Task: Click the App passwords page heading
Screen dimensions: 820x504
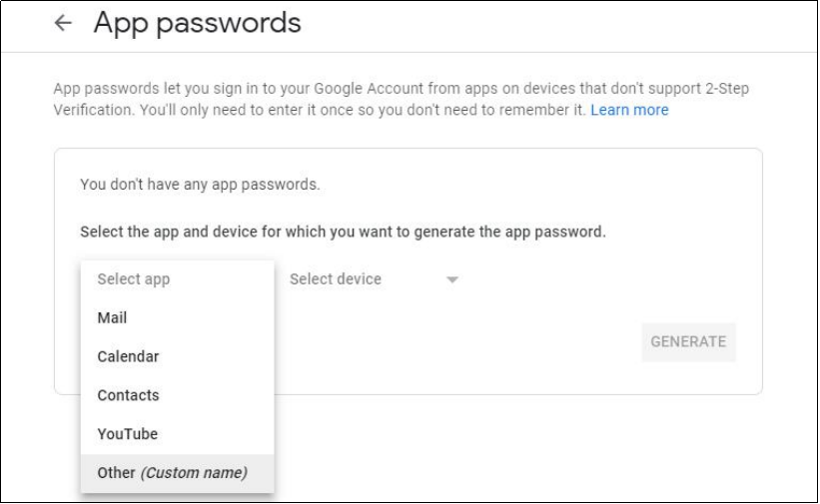Action: point(197,24)
